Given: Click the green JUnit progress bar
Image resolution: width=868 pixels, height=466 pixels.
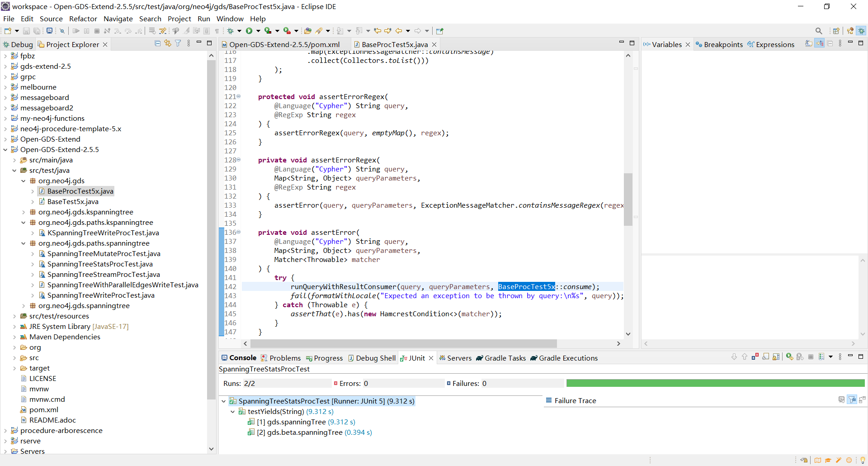Looking at the screenshot, I should [715, 383].
